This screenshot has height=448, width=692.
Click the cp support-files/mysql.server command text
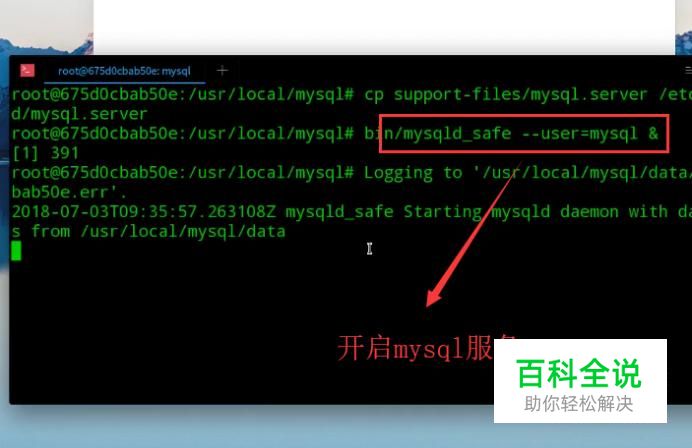point(505,94)
